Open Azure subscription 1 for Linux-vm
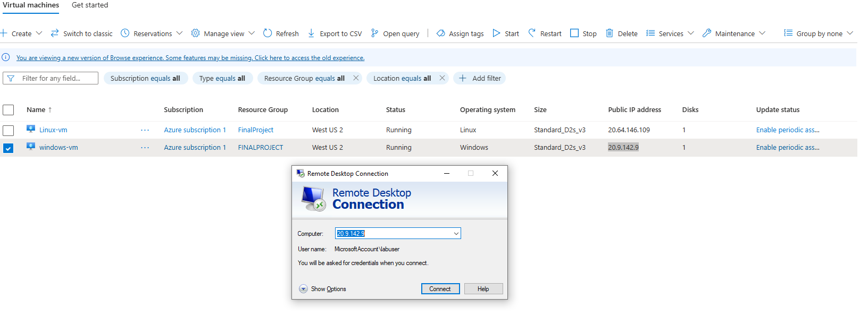Screen dimensions: 868x315 (195, 130)
